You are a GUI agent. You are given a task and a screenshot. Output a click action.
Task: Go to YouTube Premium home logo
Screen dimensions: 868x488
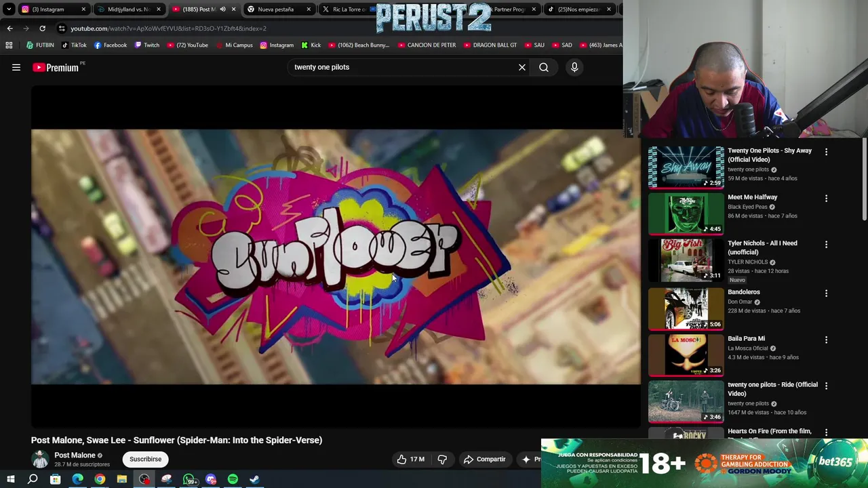tap(56, 67)
